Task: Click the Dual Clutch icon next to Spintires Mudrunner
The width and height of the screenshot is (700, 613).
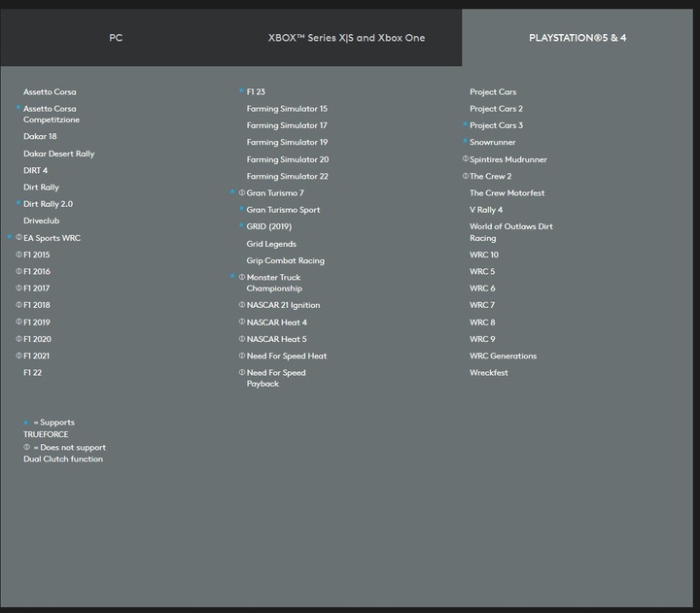Action: click(x=465, y=159)
